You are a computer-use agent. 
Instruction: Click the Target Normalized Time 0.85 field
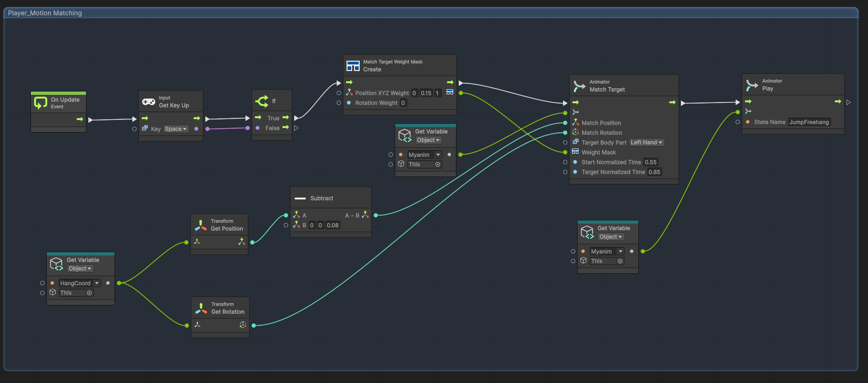coord(655,172)
